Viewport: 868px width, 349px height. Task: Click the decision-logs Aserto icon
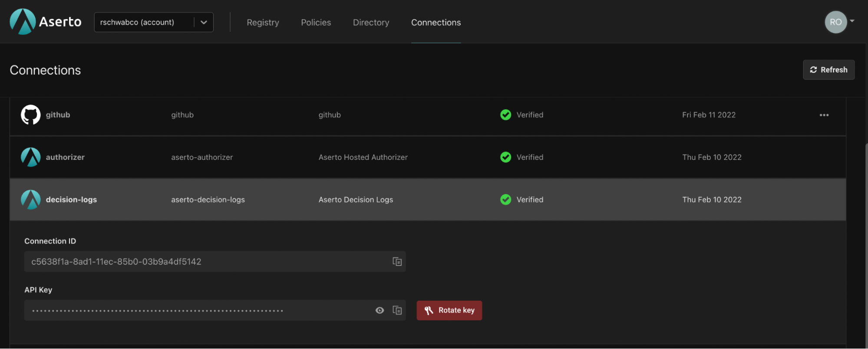30,200
